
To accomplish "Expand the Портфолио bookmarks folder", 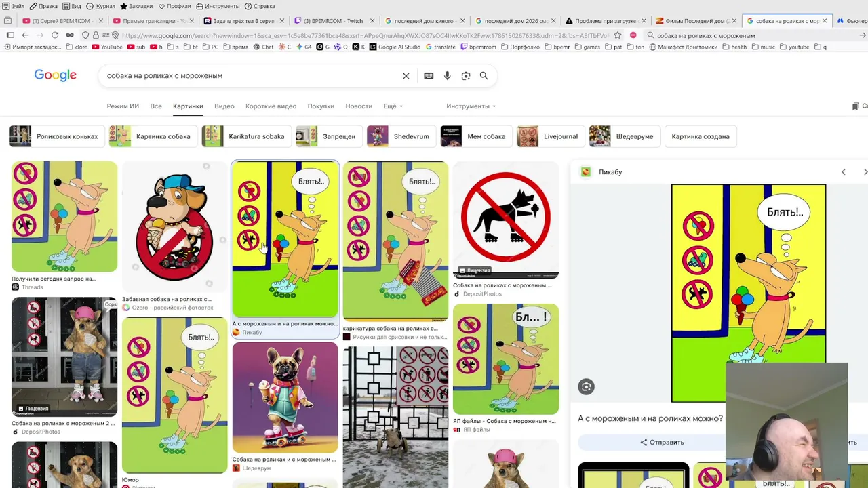I will click(520, 47).
